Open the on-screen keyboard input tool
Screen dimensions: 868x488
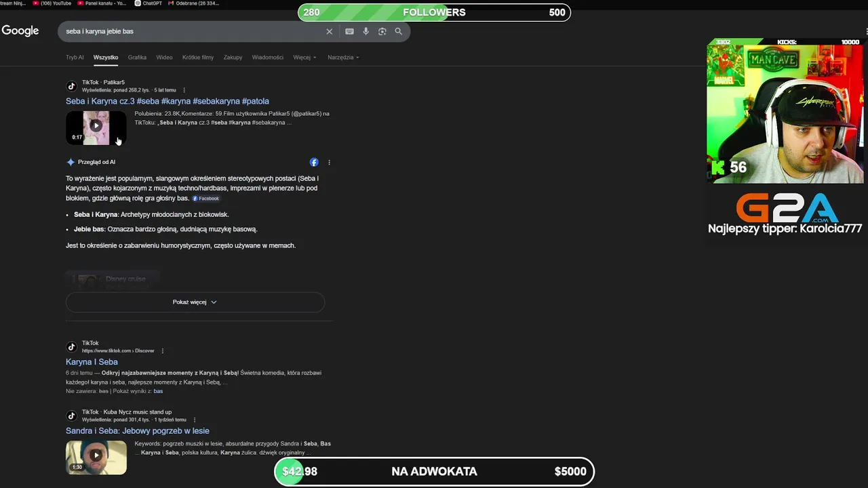point(349,31)
